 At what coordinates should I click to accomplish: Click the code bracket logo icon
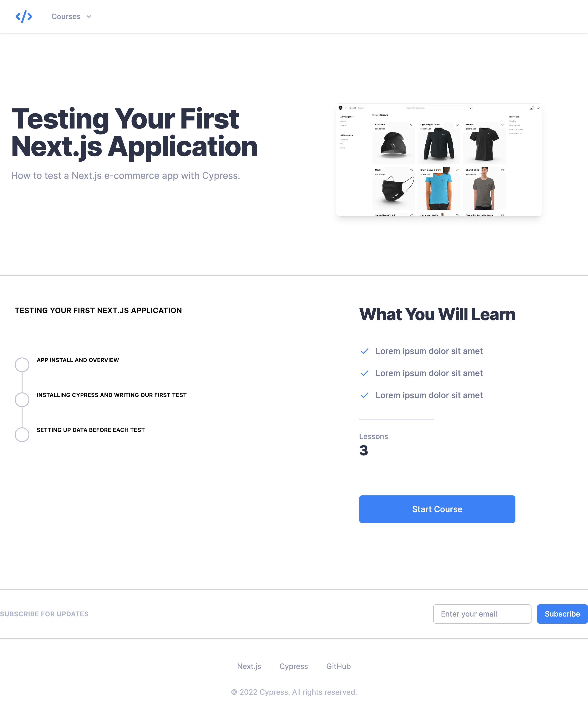[24, 16]
